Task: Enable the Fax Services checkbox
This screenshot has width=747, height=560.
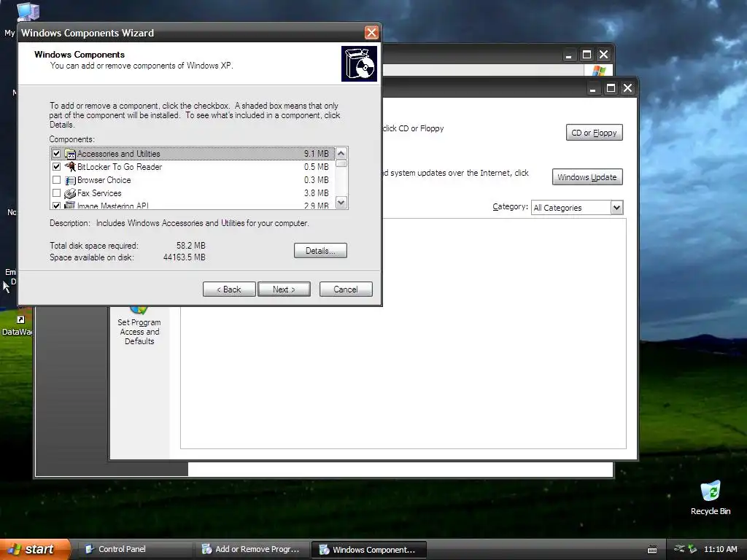Action: click(x=57, y=192)
